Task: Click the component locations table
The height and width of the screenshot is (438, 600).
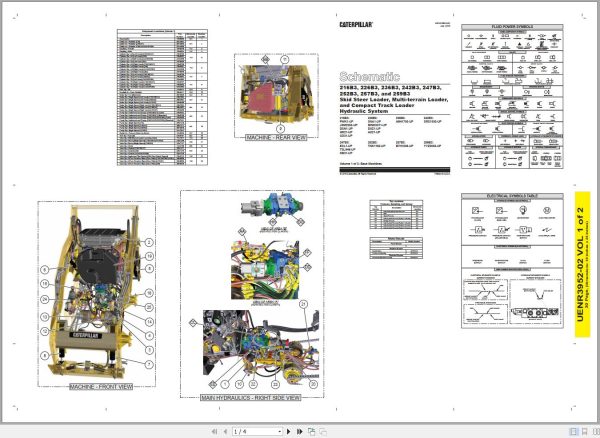Action: 162,97
